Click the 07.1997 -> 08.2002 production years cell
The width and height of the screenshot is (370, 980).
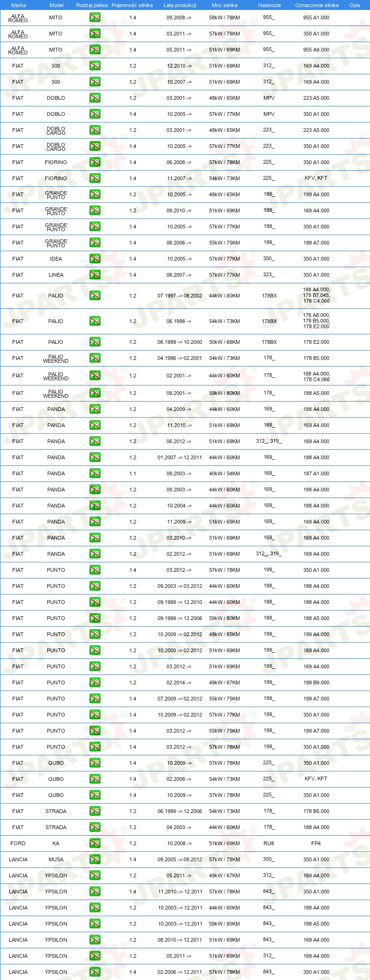[x=180, y=296]
